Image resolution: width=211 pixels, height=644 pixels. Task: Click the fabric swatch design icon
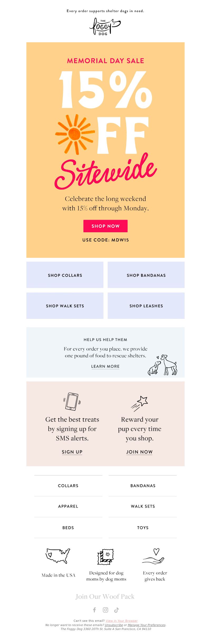106,556
